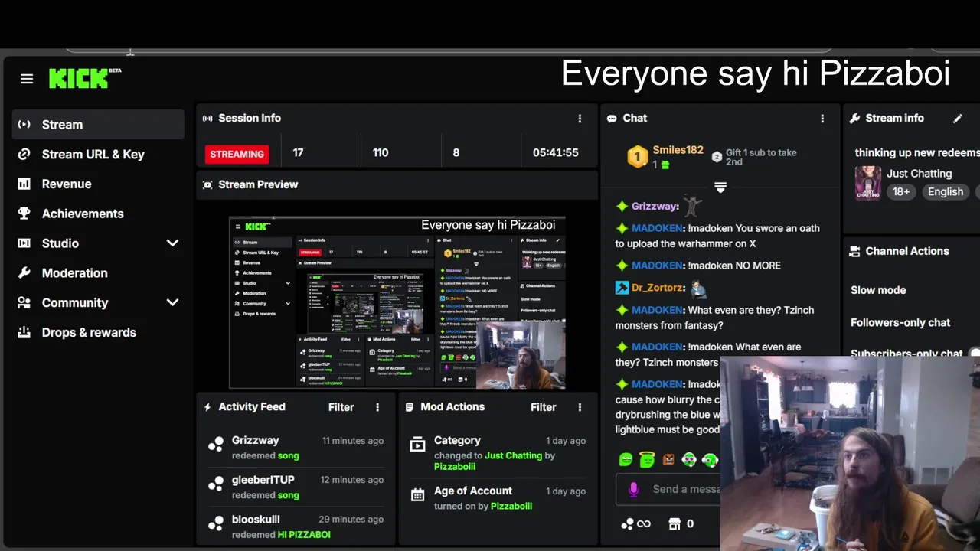Click Grizzway's name in Activity Feed
This screenshot has width=980, height=551.
pos(255,440)
